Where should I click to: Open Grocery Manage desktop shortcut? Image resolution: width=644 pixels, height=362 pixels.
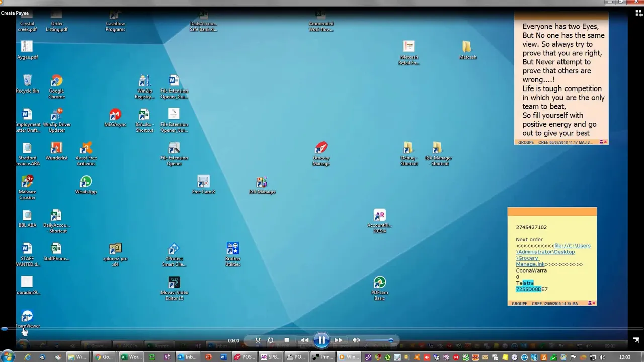coord(321,154)
